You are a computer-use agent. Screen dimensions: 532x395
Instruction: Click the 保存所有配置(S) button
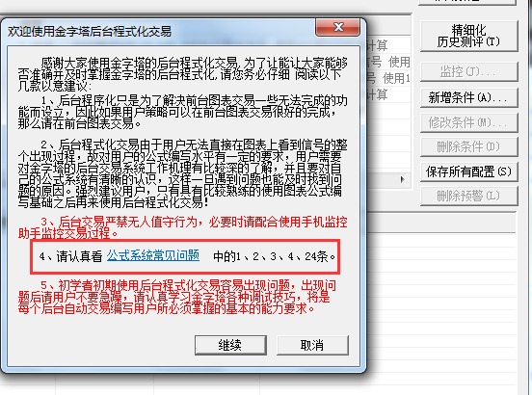(469, 171)
